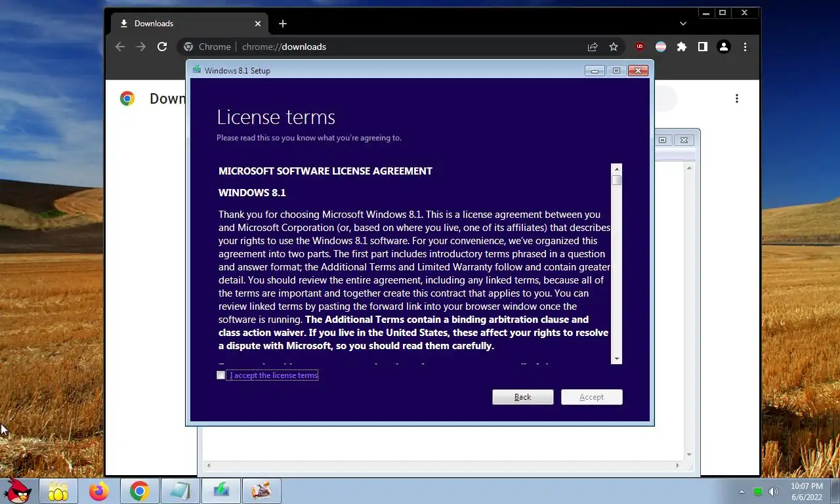Click the license agreement scrollbar thumb

[616, 180]
